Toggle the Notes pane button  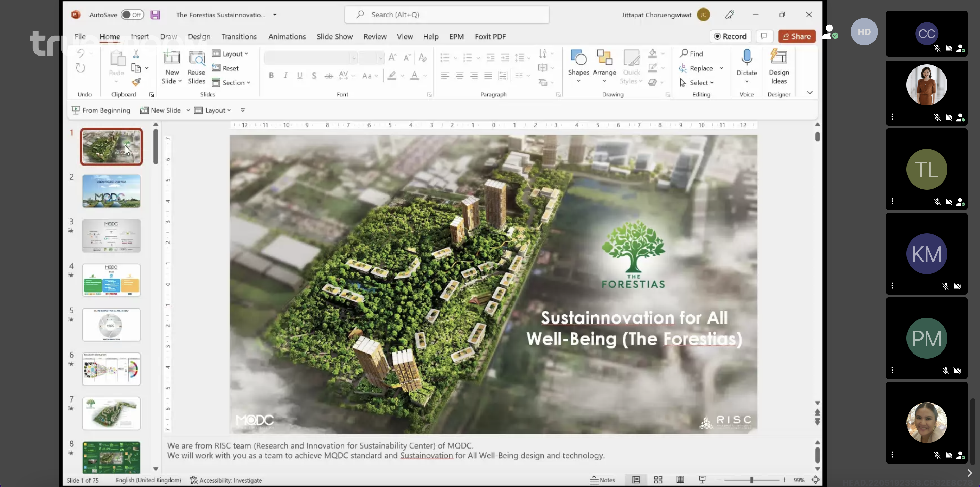tap(602, 480)
